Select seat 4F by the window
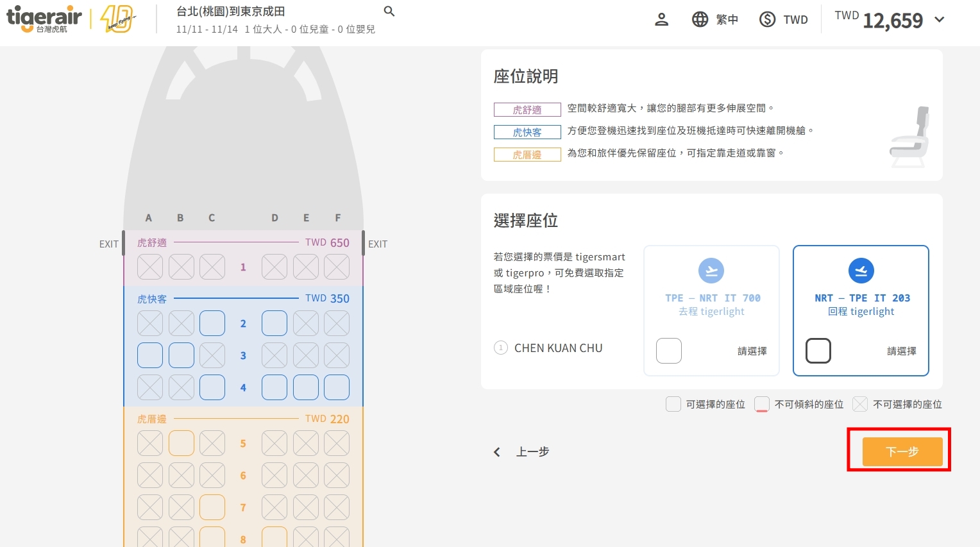Screen dimensions: 980x547 (x=337, y=387)
